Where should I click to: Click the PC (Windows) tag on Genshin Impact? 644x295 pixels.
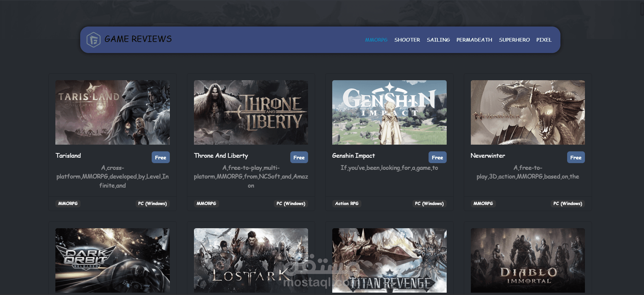point(429,203)
